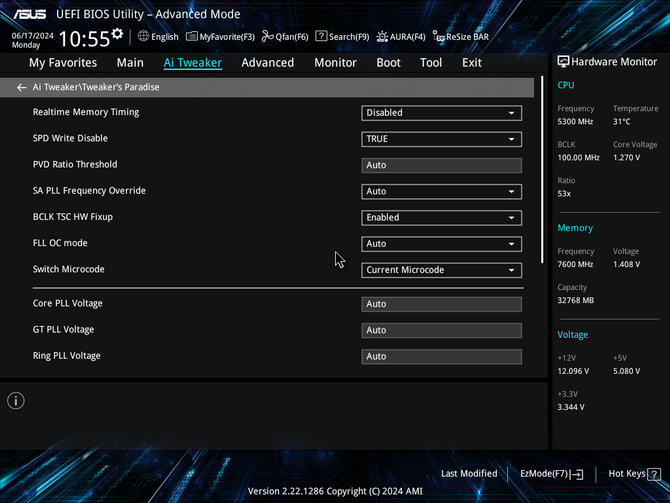Screen dimensions: 670x503
Task: Open Switch Microcode dropdown
Action: coord(441,270)
